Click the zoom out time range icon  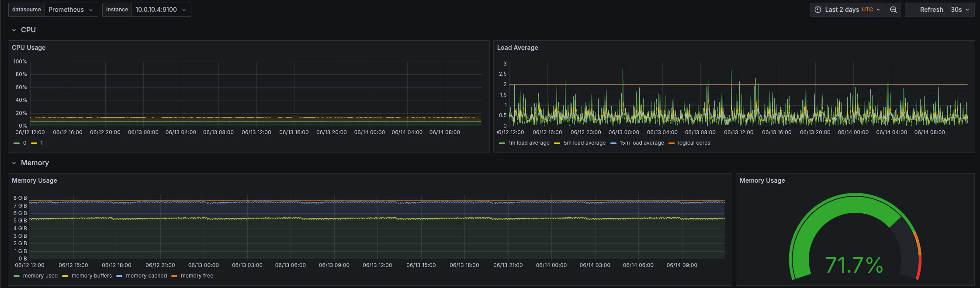coord(893,10)
